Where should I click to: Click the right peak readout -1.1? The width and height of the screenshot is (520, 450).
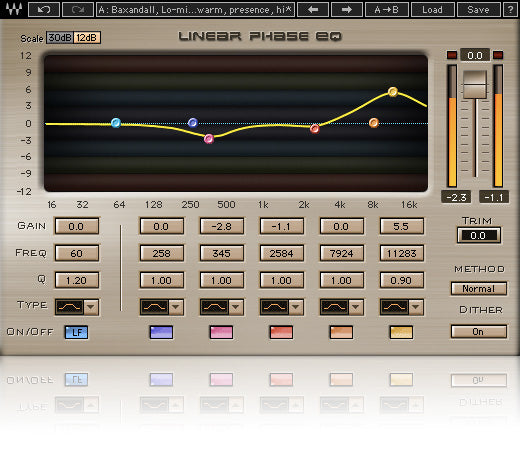pyautogui.click(x=494, y=197)
